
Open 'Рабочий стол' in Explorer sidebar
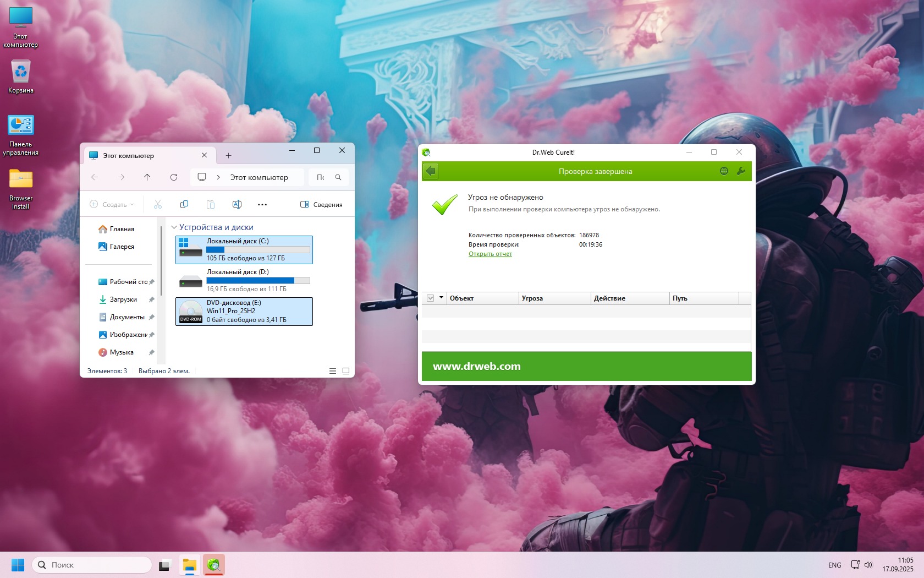pyautogui.click(x=125, y=282)
